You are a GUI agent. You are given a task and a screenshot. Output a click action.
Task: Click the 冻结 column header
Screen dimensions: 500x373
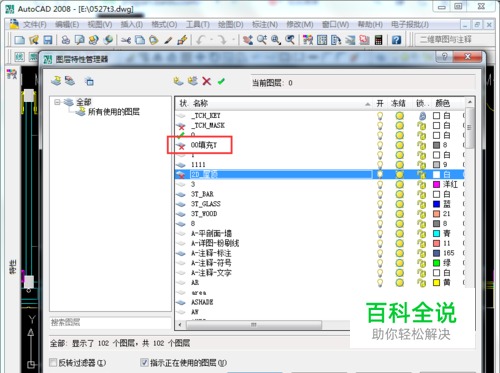pos(398,103)
